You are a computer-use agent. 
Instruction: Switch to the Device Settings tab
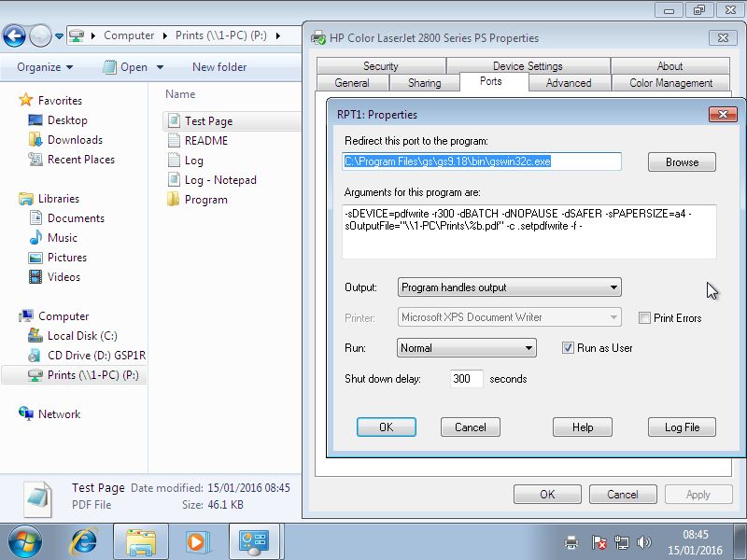pyautogui.click(x=528, y=65)
